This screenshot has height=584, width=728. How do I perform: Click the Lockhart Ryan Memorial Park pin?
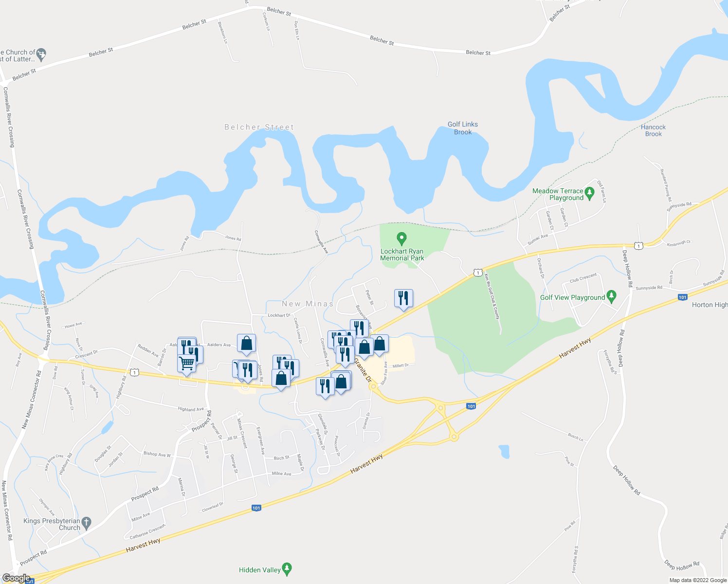click(401, 238)
